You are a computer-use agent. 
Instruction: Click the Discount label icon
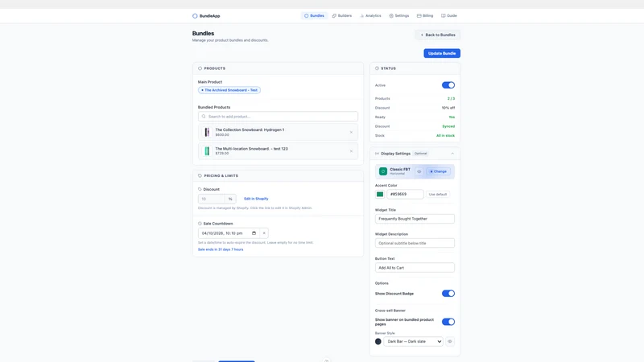tap(200, 189)
